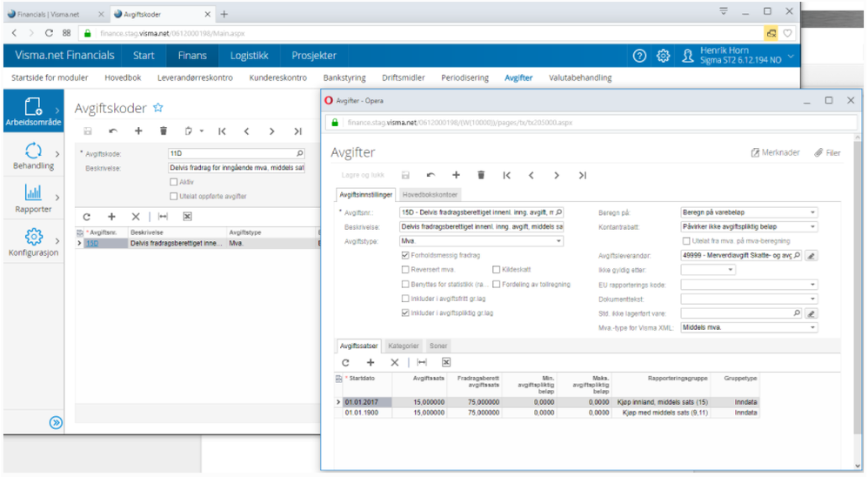Open Logistikk main menu
This screenshot has height=477, width=868.
click(249, 56)
